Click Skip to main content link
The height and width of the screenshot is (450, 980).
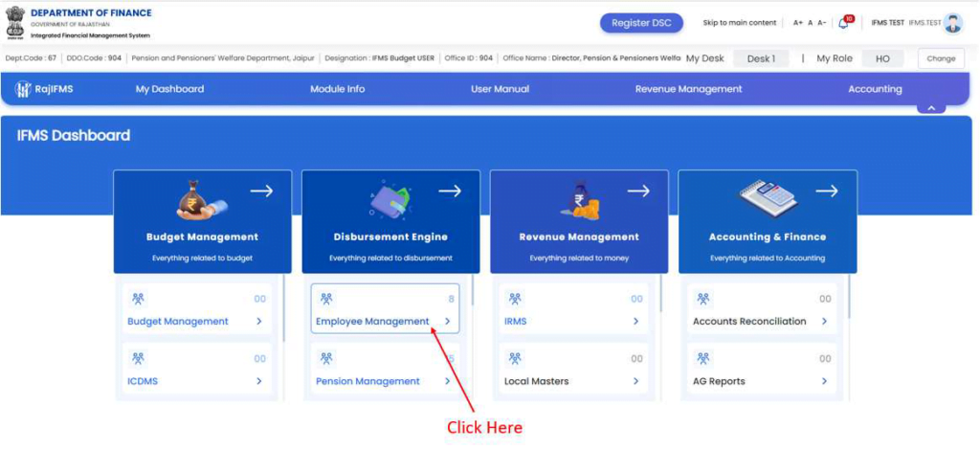pyautogui.click(x=740, y=23)
